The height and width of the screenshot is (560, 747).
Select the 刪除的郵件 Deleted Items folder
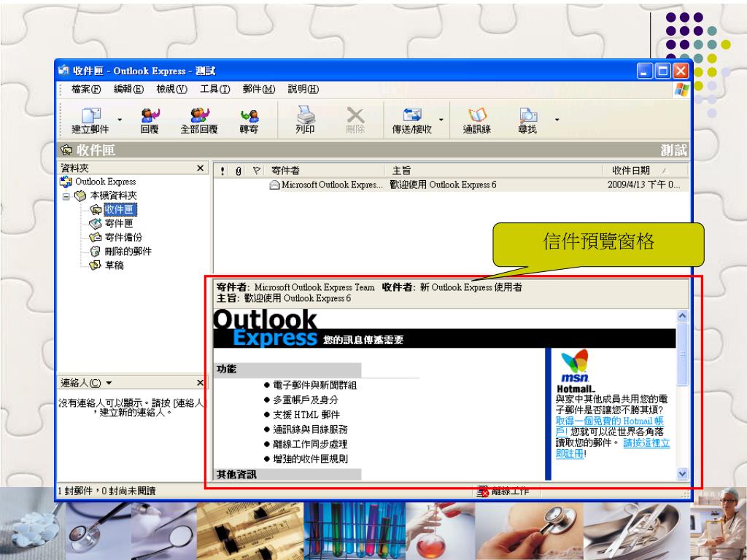tap(128, 251)
